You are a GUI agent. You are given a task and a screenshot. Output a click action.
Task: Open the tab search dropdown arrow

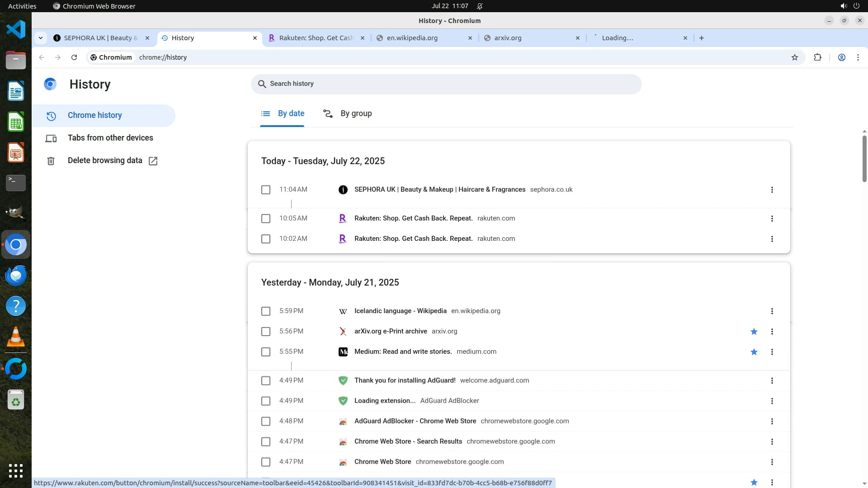click(41, 38)
